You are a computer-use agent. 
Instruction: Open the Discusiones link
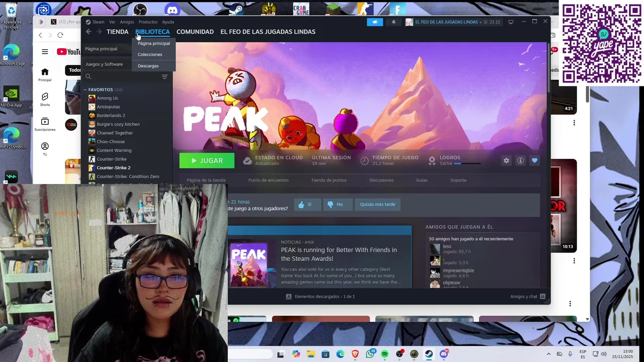381,180
